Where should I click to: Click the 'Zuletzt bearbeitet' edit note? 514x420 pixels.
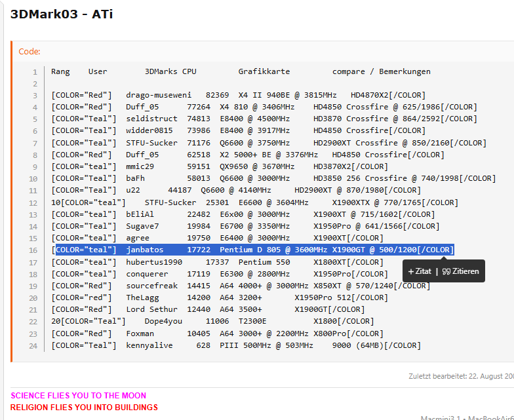pos(462,376)
